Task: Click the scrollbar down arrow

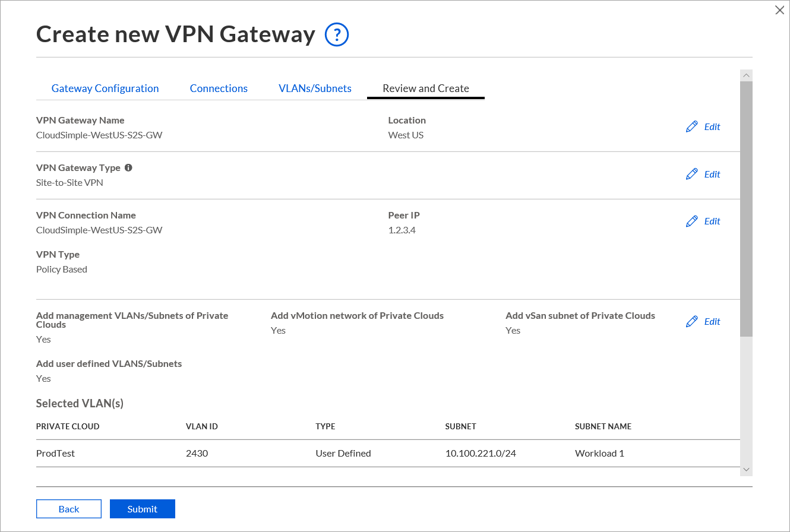Action: pyautogui.click(x=747, y=470)
